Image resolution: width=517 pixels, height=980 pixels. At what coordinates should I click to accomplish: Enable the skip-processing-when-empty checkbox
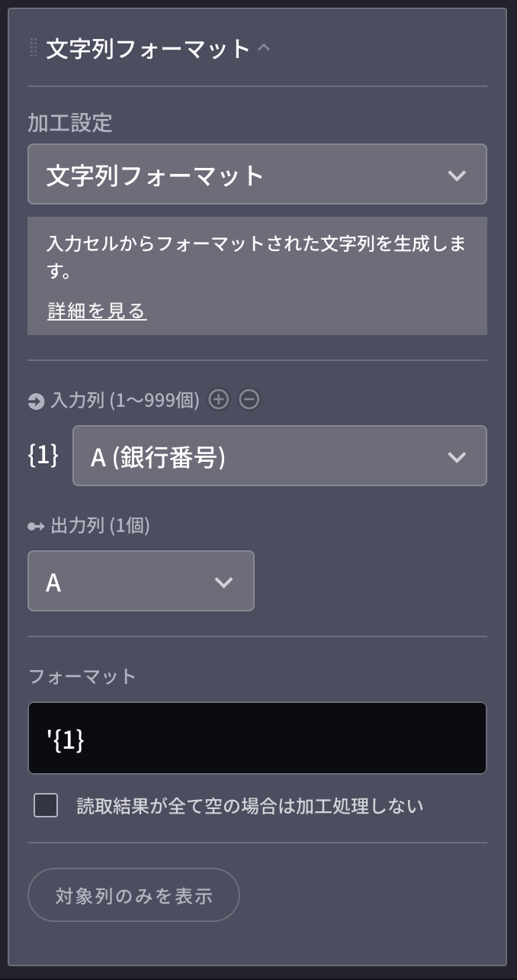[46, 805]
